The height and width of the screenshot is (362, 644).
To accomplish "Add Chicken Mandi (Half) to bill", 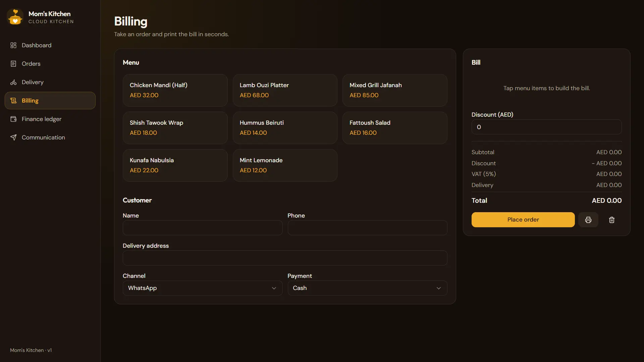I will click(x=175, y=90).
